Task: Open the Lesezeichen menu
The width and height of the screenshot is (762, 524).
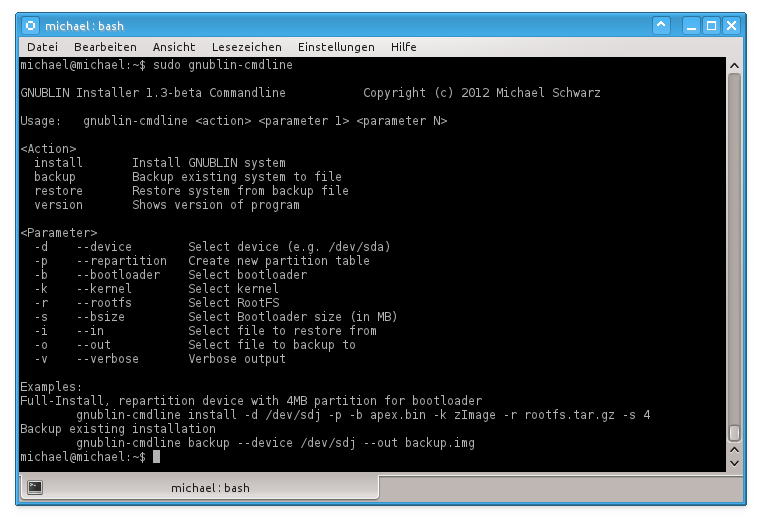Action: tap(246, 47)
